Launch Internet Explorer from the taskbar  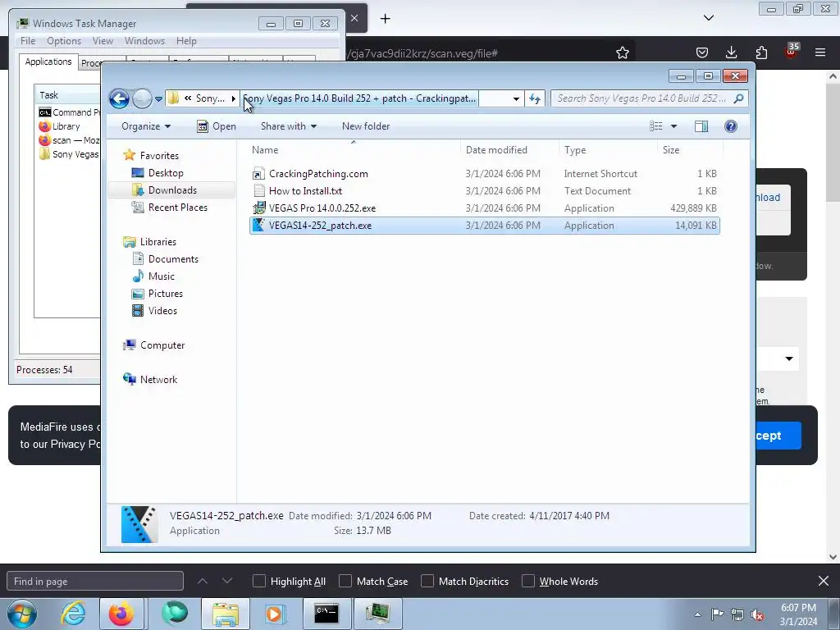[x=73, y=614]
